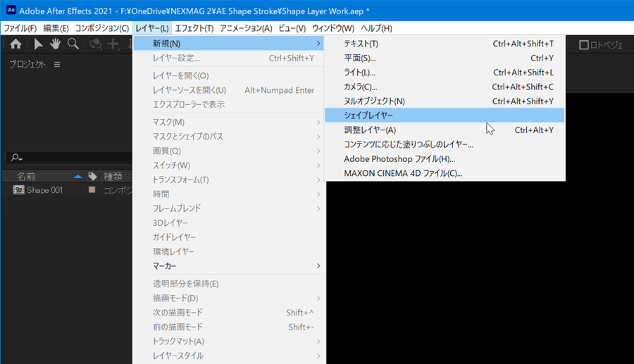Viewport: 634px width, 364px height.
Task: Open the エフェクト(T) menu
Action: pyautogui.click(x=194, y=28)
